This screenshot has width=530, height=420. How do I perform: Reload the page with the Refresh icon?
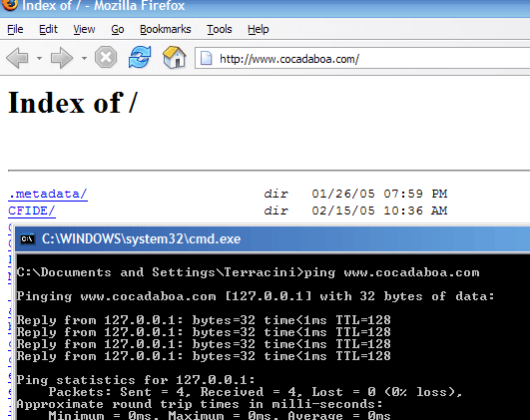pos(140,57)
